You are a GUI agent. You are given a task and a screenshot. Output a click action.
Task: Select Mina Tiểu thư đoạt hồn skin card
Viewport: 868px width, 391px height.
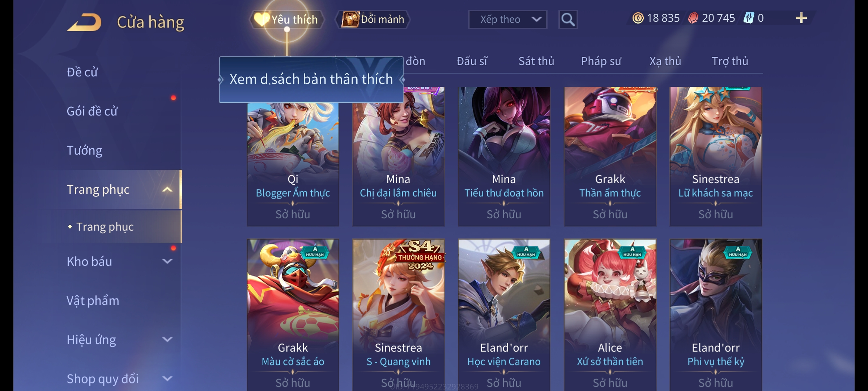click(504, 156)
